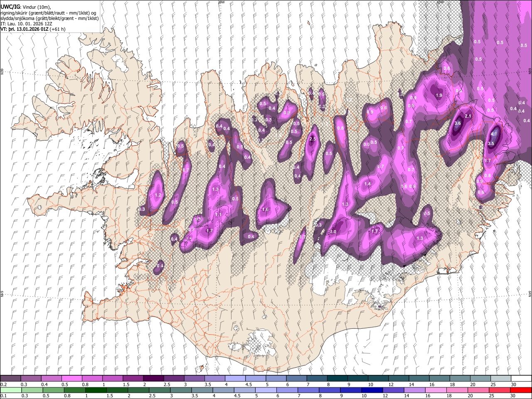This screenshot has width=532, height=399.
Task: Click the 1.2 precipitation value label
Action: tap(158, 195)
